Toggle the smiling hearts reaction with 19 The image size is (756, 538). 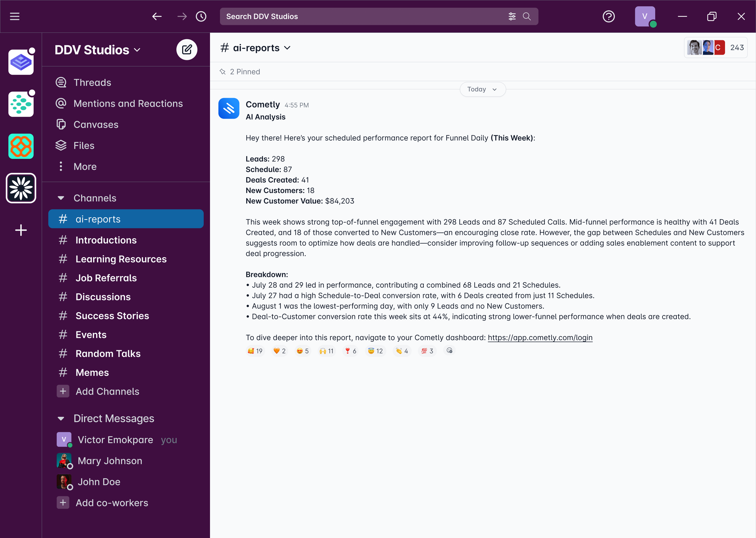255,351
